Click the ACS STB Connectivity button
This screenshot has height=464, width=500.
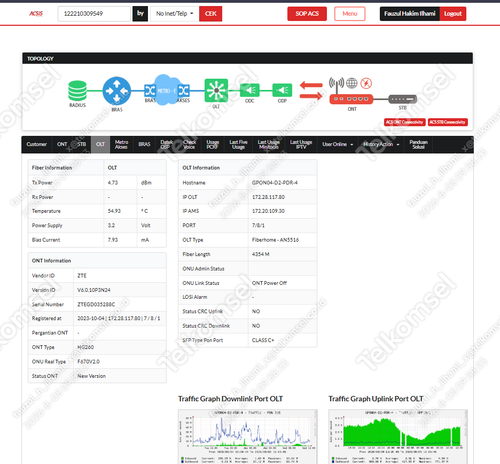point(447,122)
